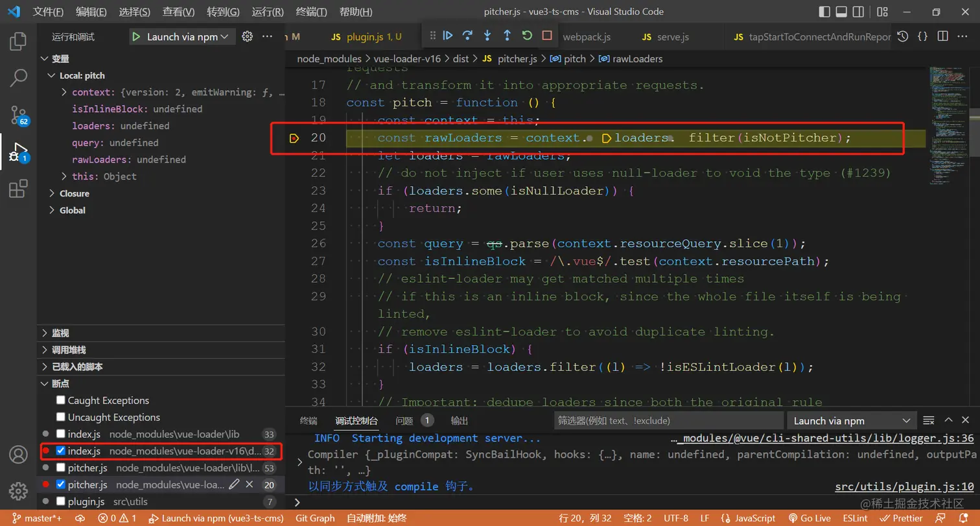Screen dimensions: 980x526
Task: Open the Explorer view in activity bar
Action: (x=18, y=42)
